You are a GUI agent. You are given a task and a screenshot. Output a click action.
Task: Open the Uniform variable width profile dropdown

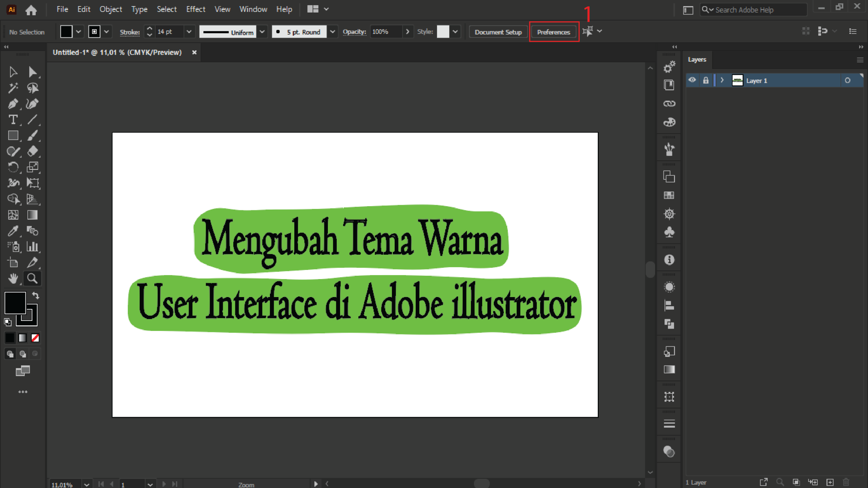click(262, 32)
